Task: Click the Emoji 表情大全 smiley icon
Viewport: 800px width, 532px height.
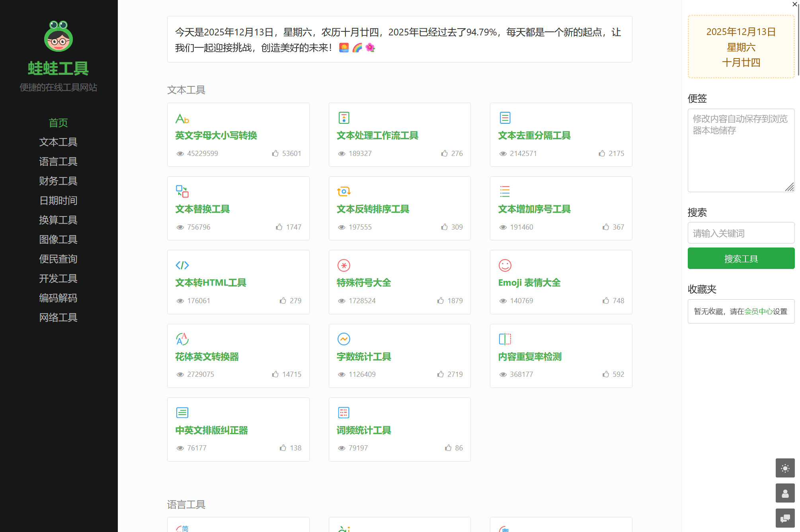Action: coord(505,265)
